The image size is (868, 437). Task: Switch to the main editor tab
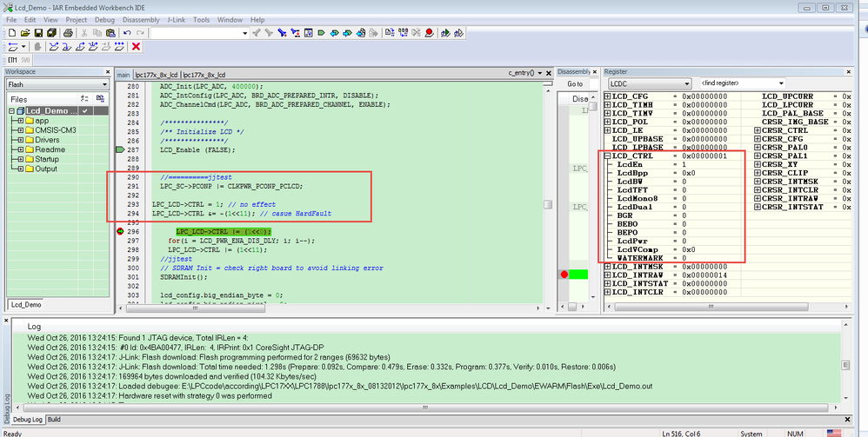[123, 75]
